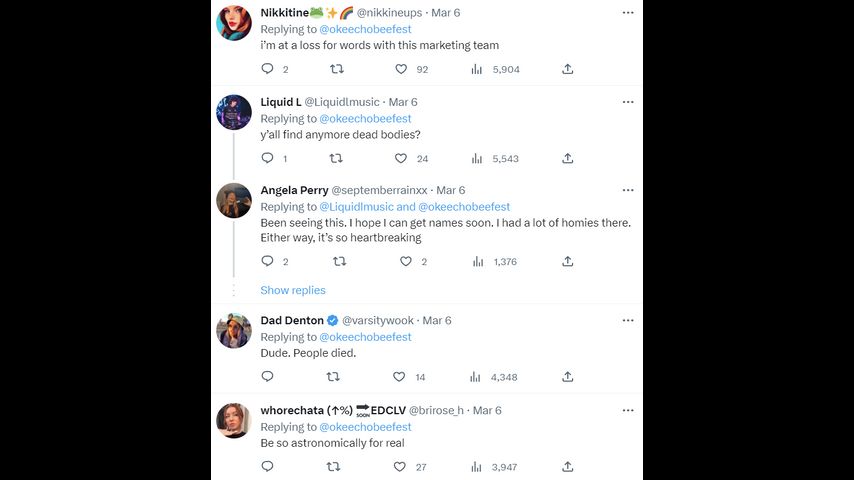The image size is (854, 480).
Task: View analytics on Angela Perry's tweet
Action: pos(479,261)
